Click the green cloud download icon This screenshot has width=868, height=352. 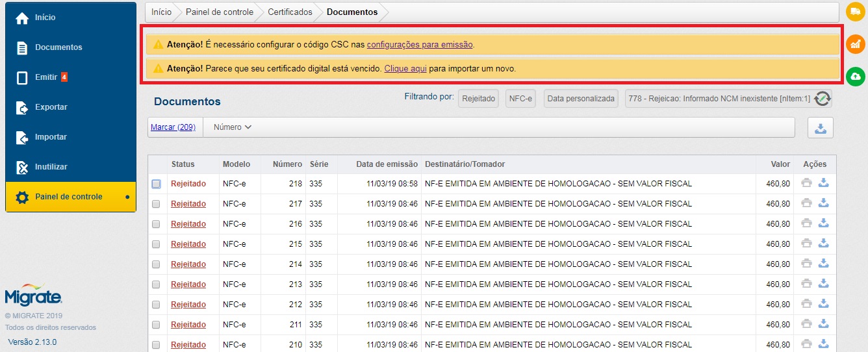tap(856, 77)
